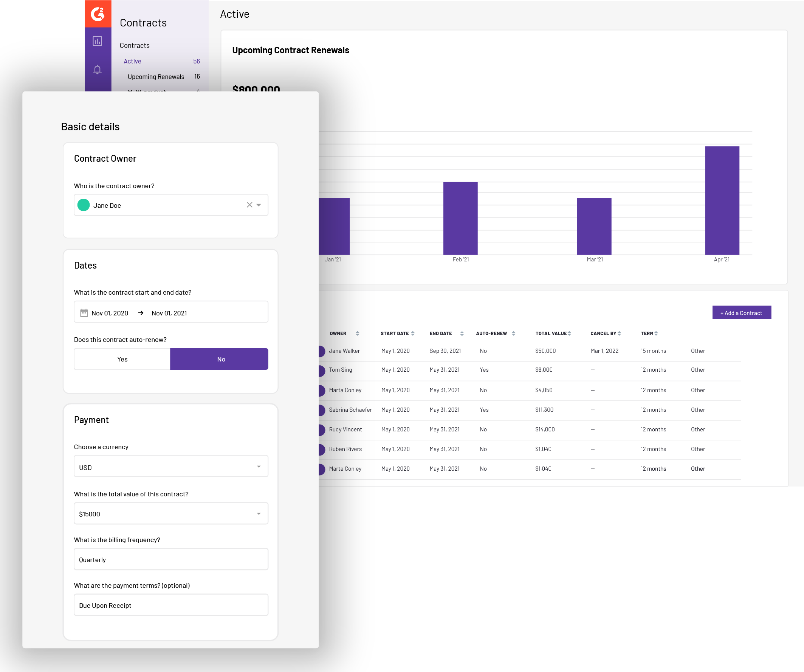Select the Active contracts sidebar item
The image size is (804, 672).
pyautogui.click(x=132, y=61)
